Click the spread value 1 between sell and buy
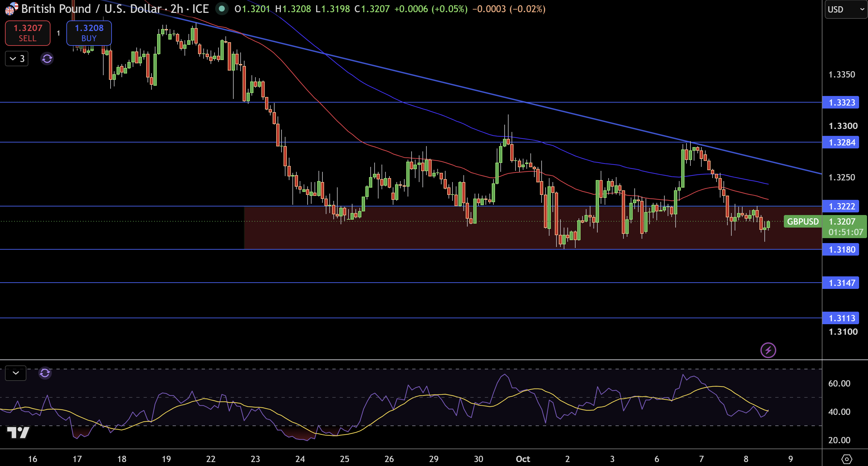Screen dimensions: 868x466 [x=58, y=33]
